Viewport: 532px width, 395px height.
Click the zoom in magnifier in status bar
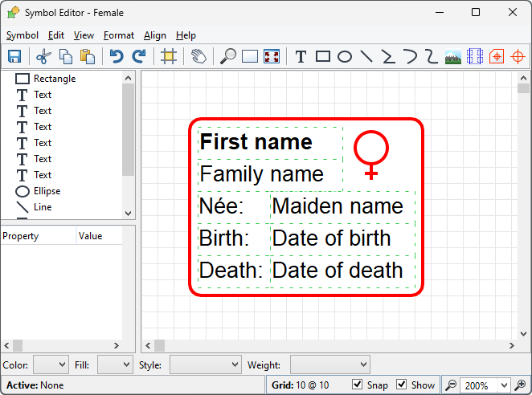coord(520,385)
